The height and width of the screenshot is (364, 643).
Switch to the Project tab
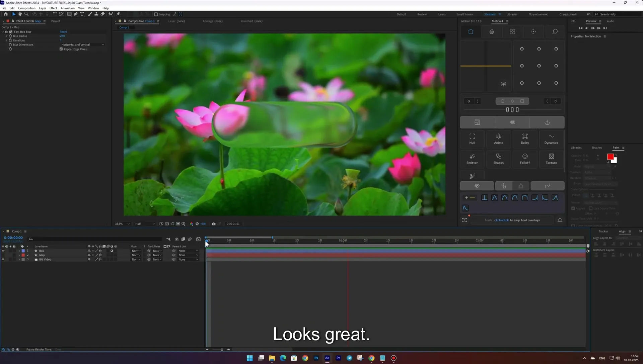[x=56, y=21]
